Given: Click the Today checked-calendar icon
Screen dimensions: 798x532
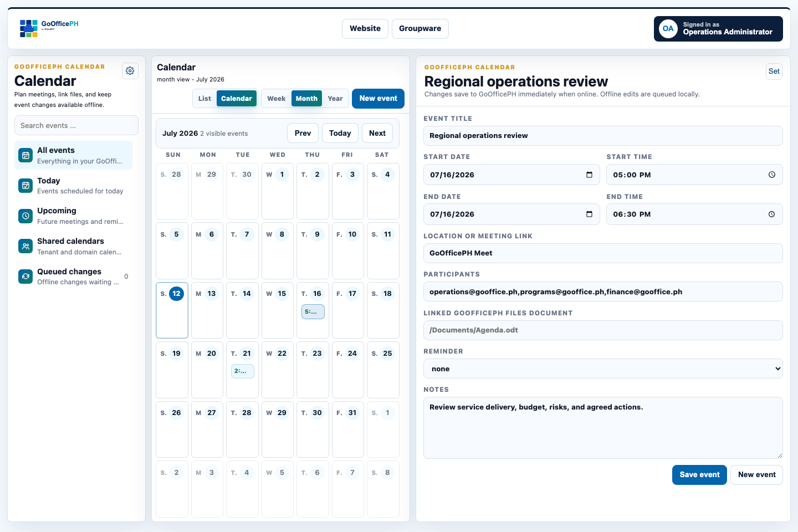Looking at the screenshot, I should 25,186.
